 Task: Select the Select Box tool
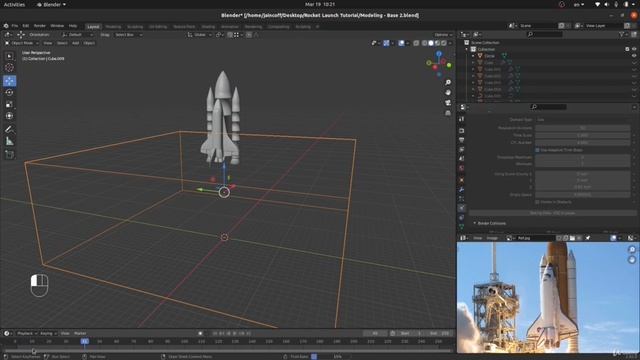pos(9,56)
